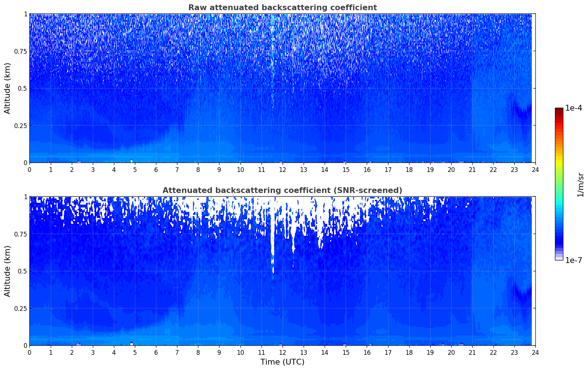Pick time tick "11" under the SNR-screened plot
This screenshot has width=588, height=370.
pos(261,352)
